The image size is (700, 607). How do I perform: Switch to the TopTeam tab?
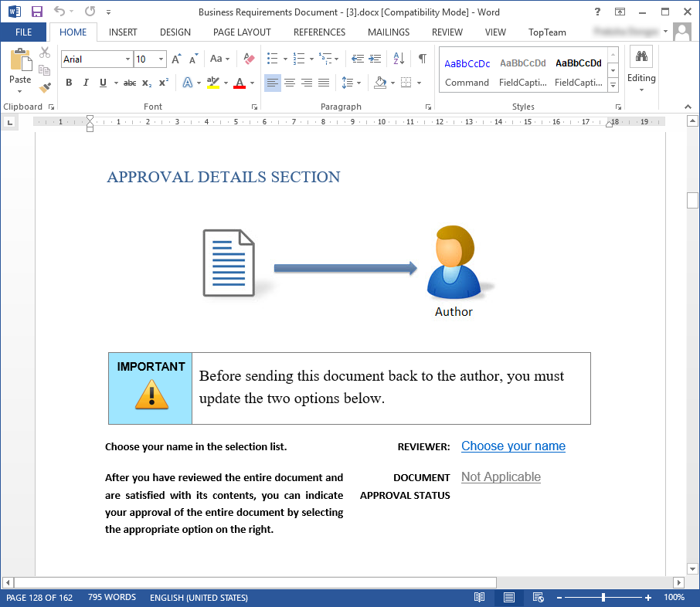547,32
